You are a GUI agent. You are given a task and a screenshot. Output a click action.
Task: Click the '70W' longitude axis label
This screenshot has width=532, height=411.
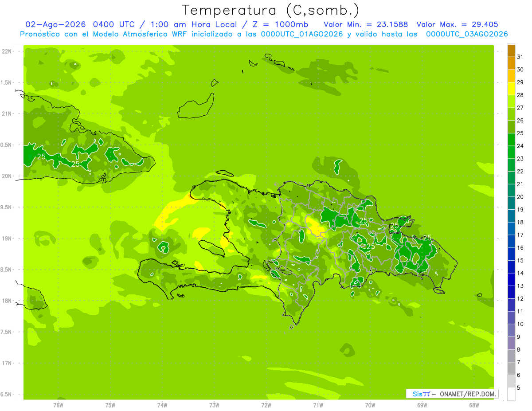370,405
